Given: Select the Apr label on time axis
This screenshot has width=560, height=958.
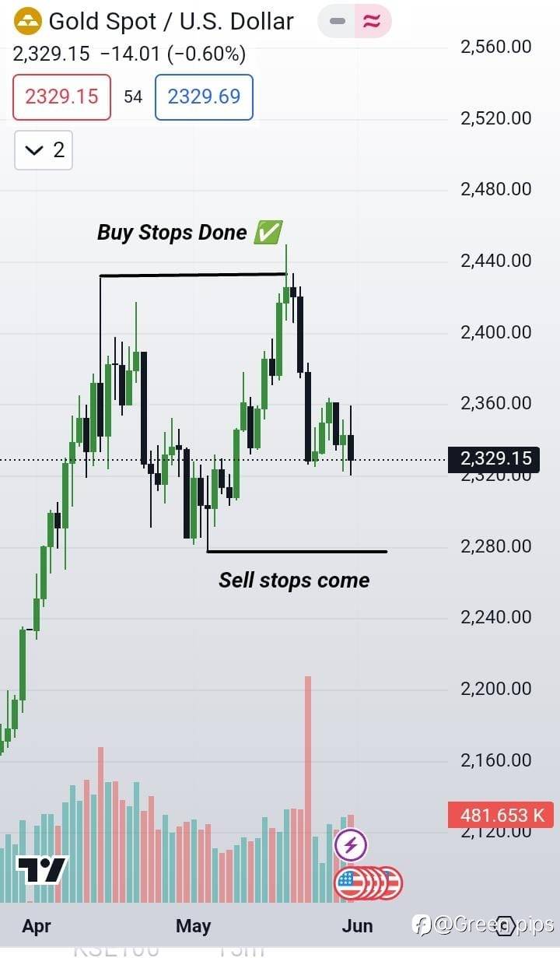Looking at the screenshot, I should click(x=37, y=925).
